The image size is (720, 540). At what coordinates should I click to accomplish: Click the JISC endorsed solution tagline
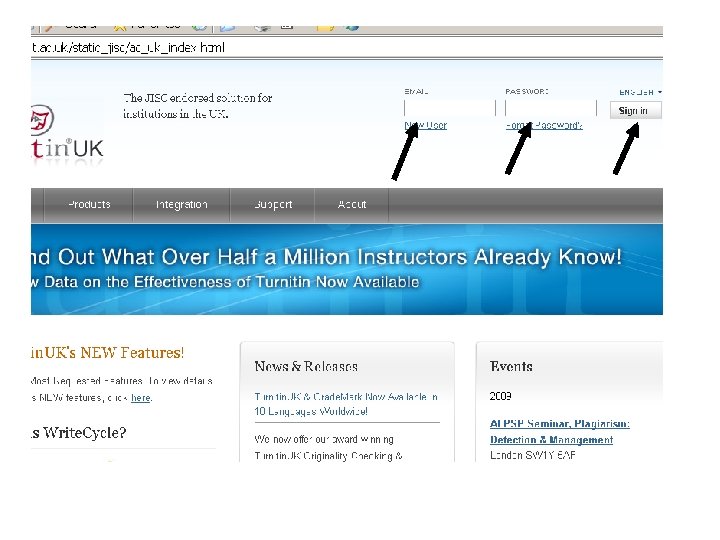point(197,106)
